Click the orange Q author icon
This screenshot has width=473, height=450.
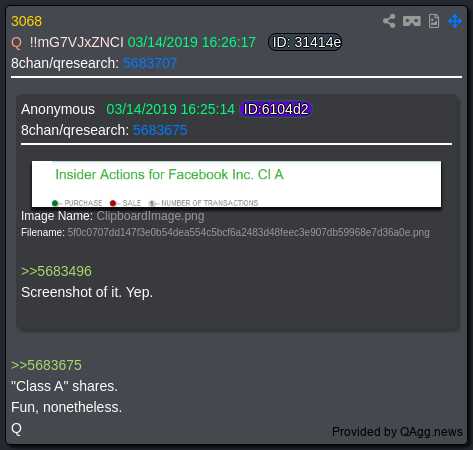(x=16, y=43)
